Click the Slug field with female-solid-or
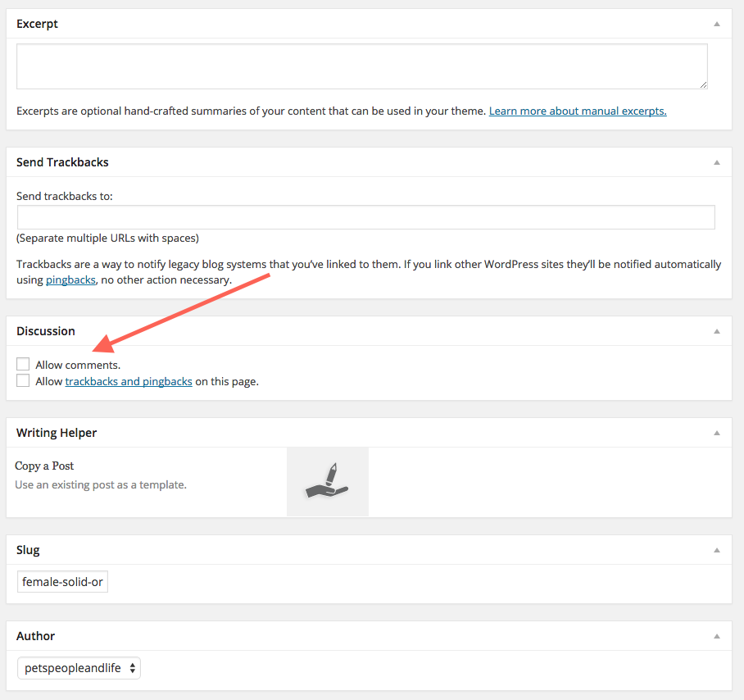 [62, 582]
